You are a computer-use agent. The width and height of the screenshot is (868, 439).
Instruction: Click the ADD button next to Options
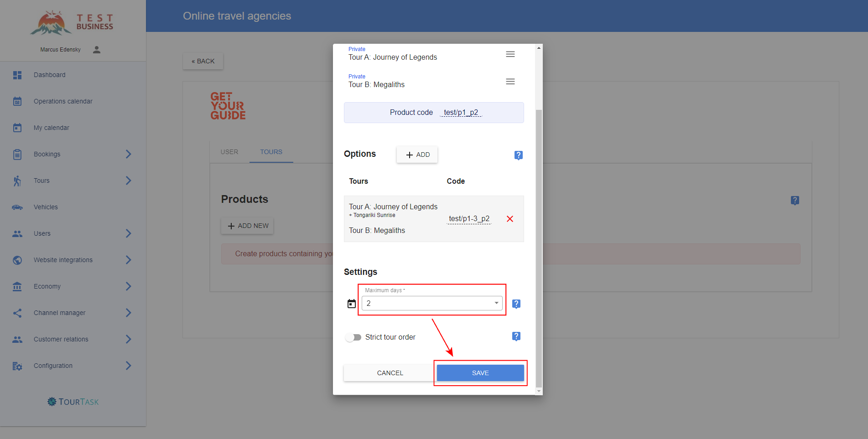(417, 155)
